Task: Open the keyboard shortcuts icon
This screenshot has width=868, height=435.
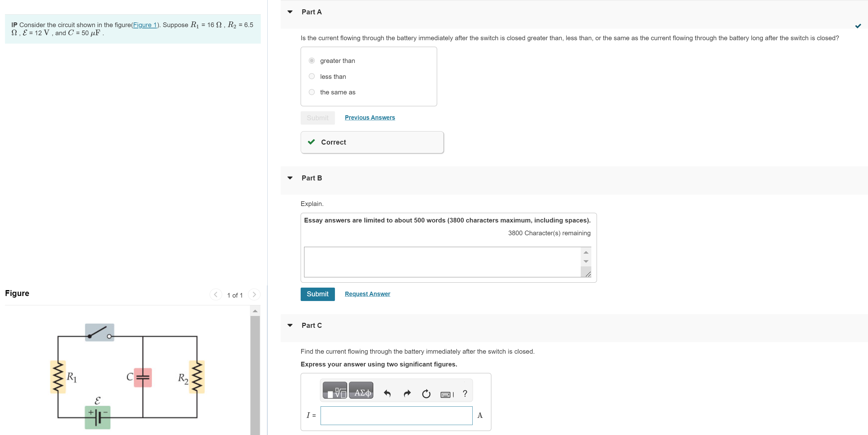Action: 446,394
